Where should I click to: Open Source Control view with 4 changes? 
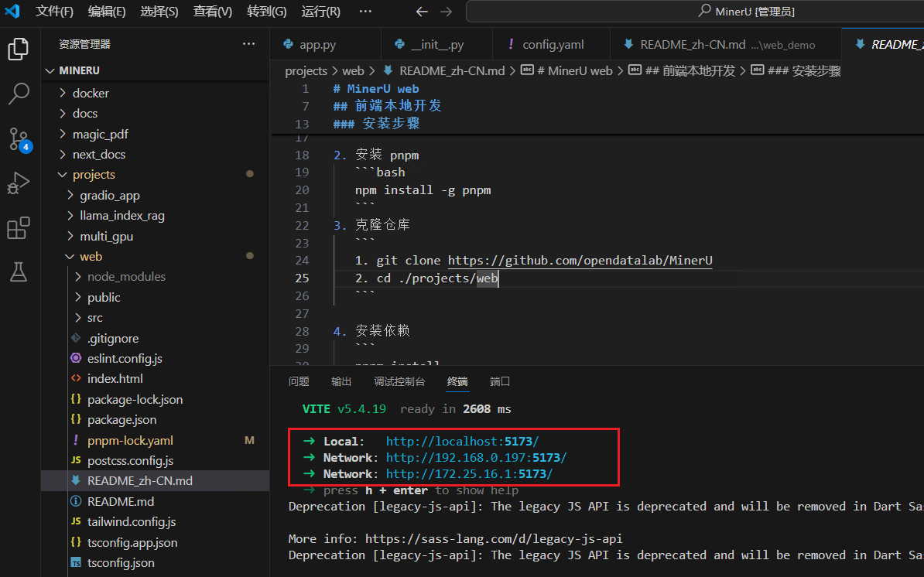tap(19, 139)
